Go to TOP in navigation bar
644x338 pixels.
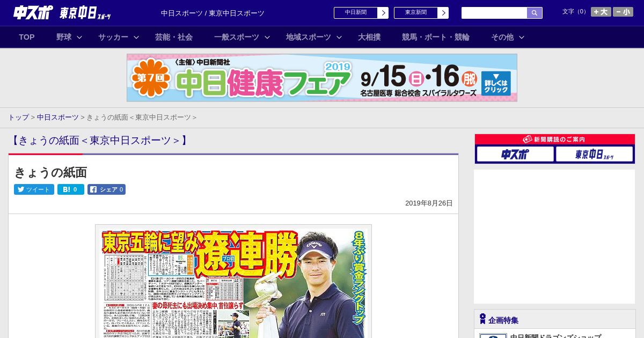click(27, 37)
